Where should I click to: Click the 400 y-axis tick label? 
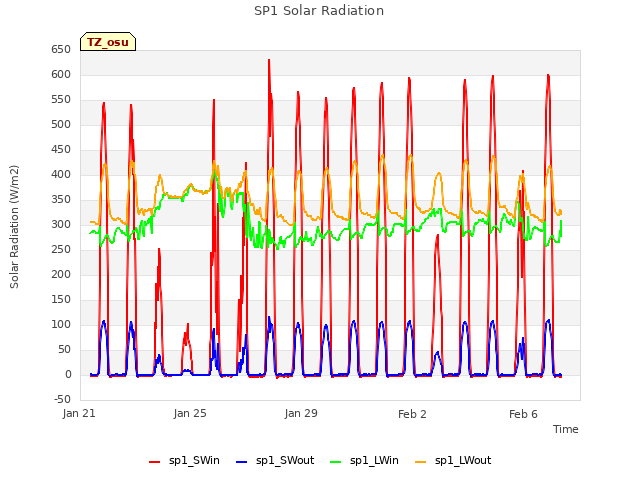pos(61,174)
